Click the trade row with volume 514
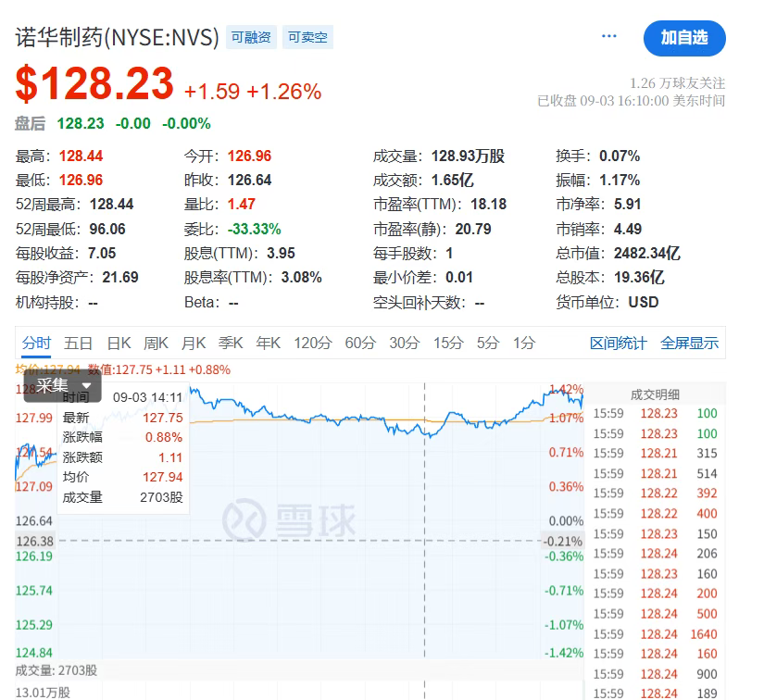764x700 pixels. [x=655, y=473]
